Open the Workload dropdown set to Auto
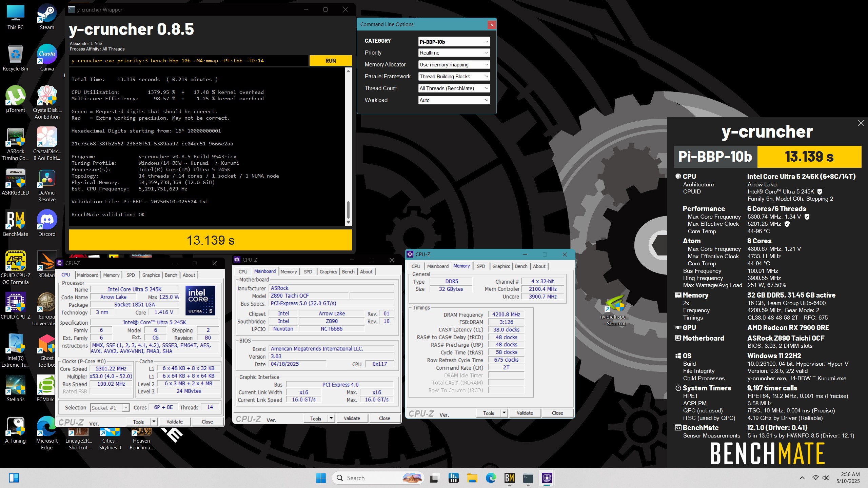 click(454, 100)
